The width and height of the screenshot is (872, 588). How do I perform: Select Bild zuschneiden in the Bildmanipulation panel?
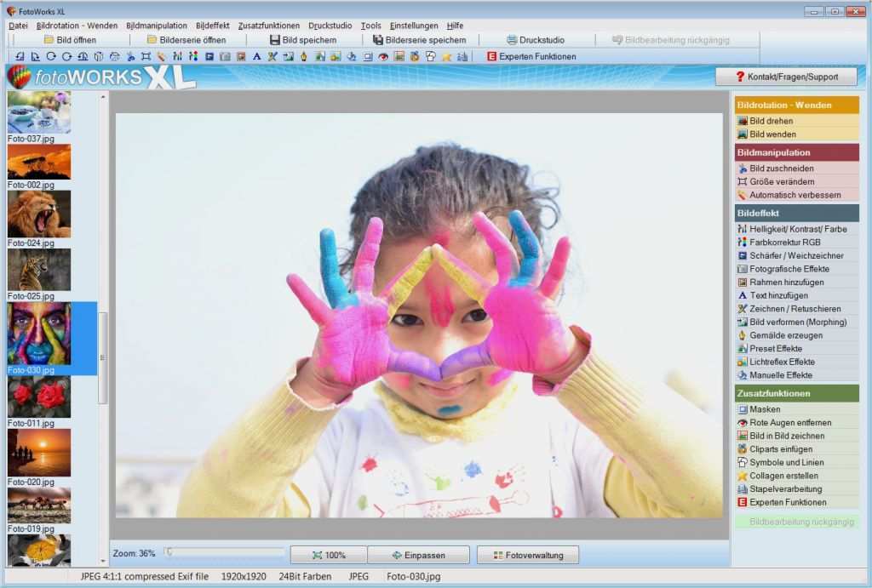779,168
